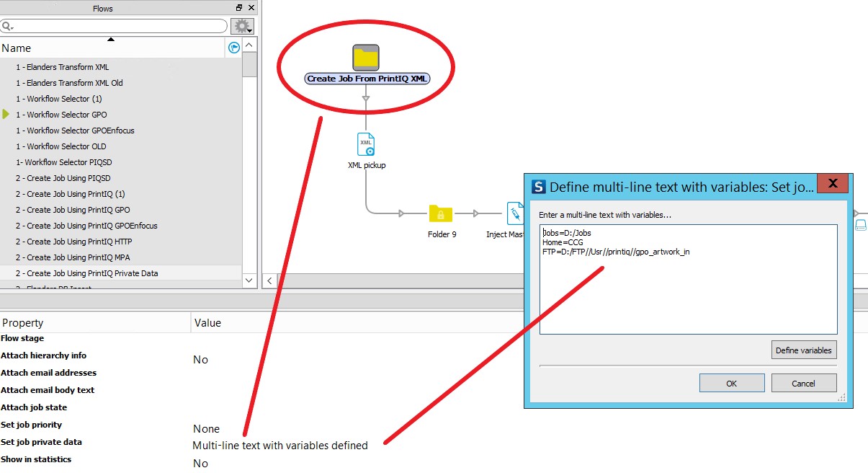Sort flows by Name column header
This screenshot has height=473, width=868.
click(113, 48)
